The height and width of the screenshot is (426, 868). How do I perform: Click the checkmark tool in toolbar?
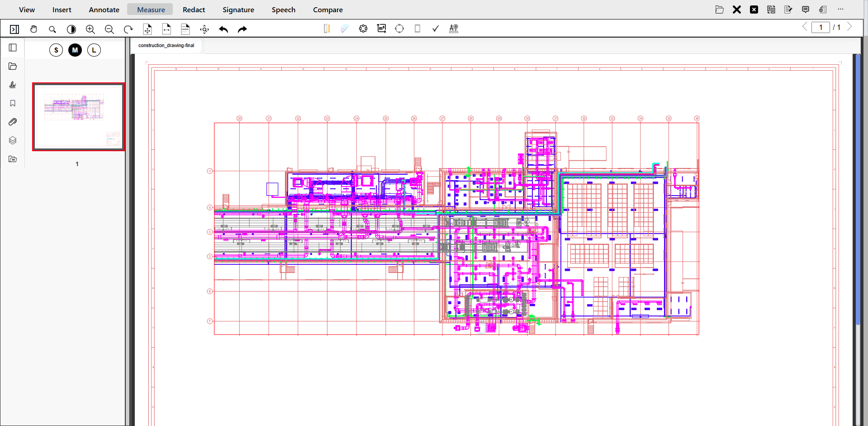(x=436, y=29)
